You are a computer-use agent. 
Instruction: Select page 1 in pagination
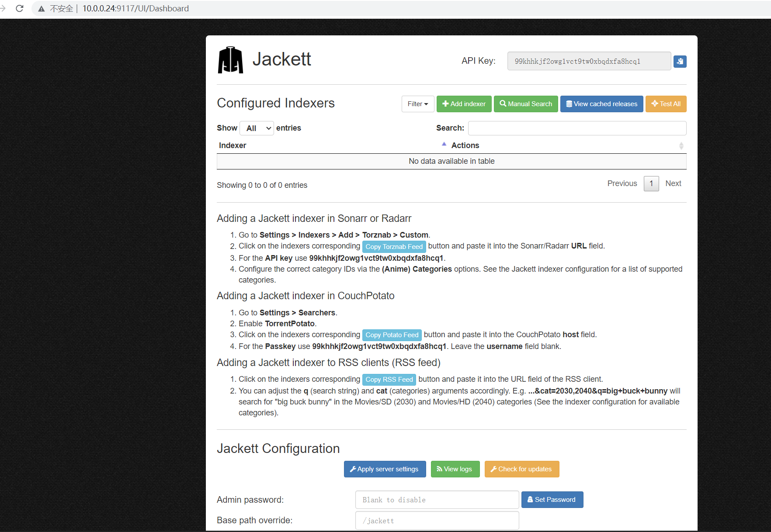coord(651,183)
